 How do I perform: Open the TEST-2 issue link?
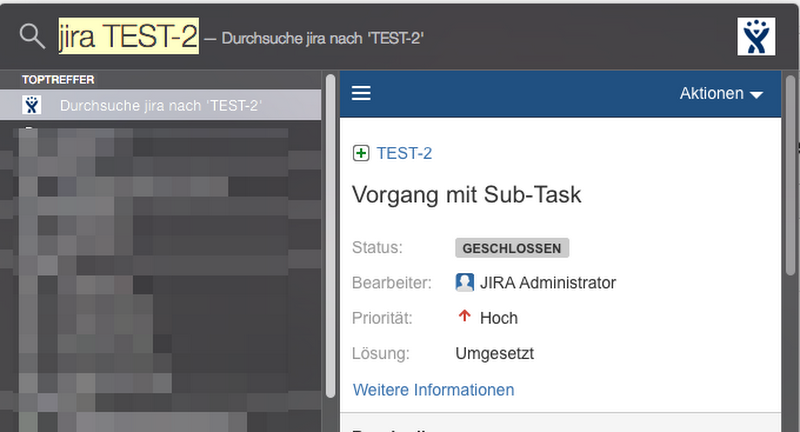(x=404, y=153)
